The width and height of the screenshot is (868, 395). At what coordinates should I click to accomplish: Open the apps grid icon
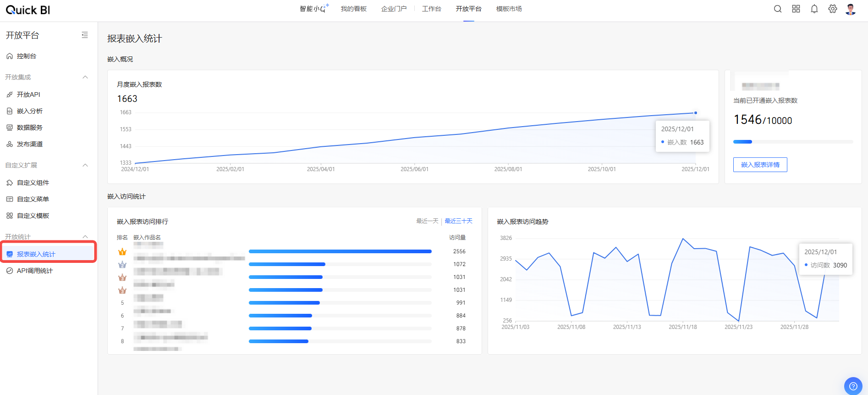796,9
